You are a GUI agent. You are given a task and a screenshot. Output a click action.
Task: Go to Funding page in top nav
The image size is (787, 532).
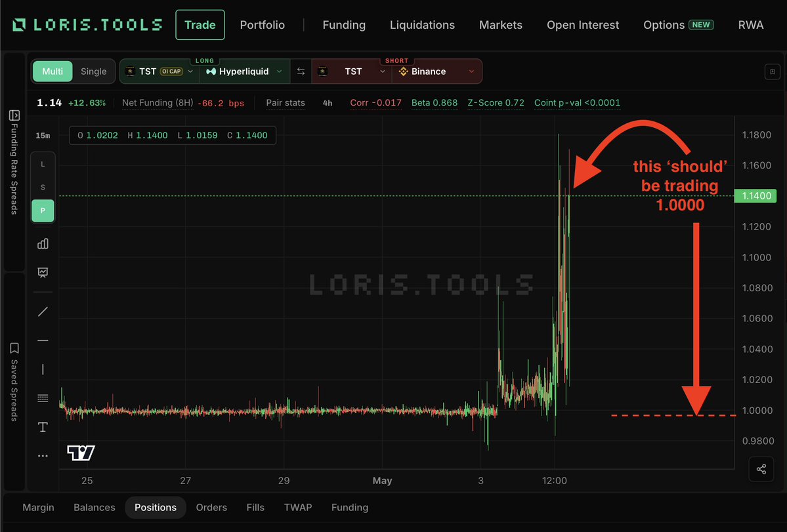[x=344, y=24]
